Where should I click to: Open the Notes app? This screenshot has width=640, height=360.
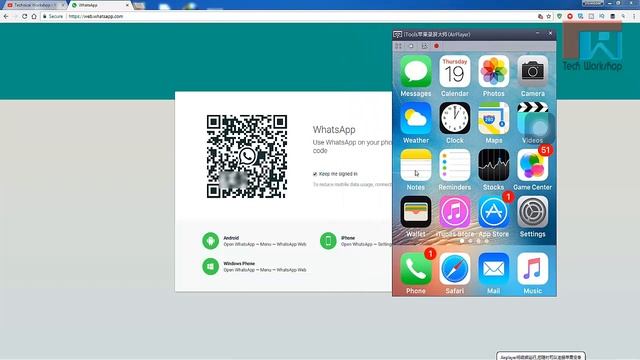[416, 165]
